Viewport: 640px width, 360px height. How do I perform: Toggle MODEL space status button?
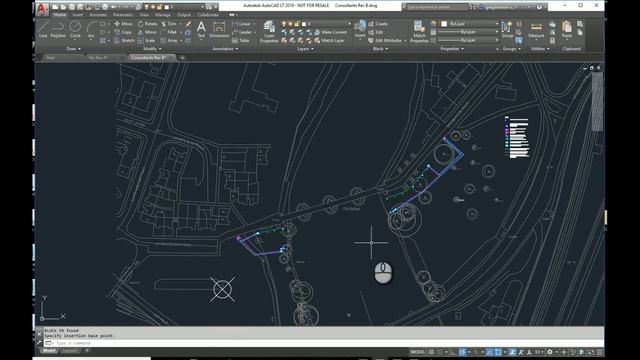click(418, 352)
